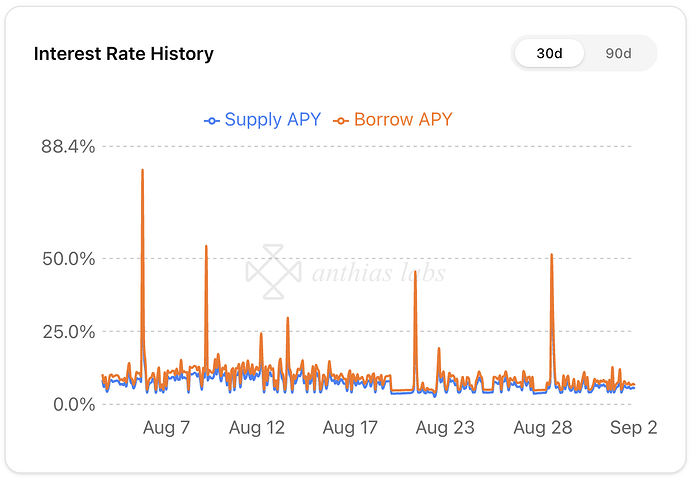Click the tallest spike near Aug 6
The width and height of the screenshot is (690, 478).
coord(142,171)
